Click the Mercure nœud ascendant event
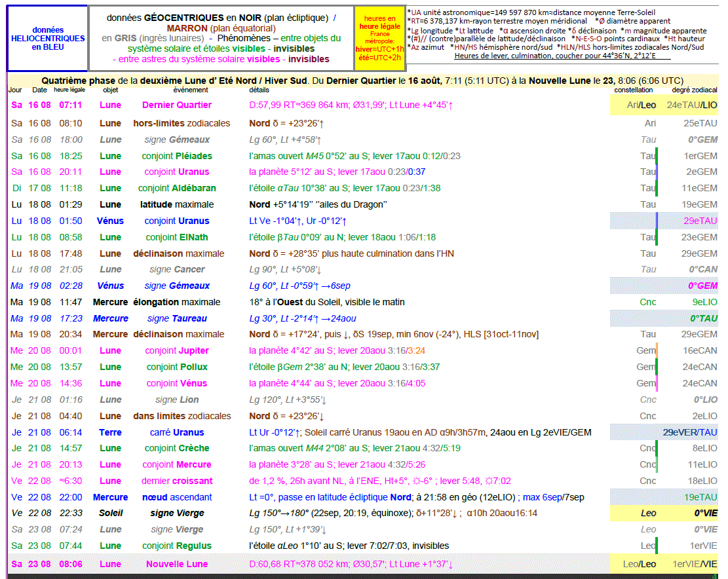Viewport: 728px width, 579px height. (177, 497)
